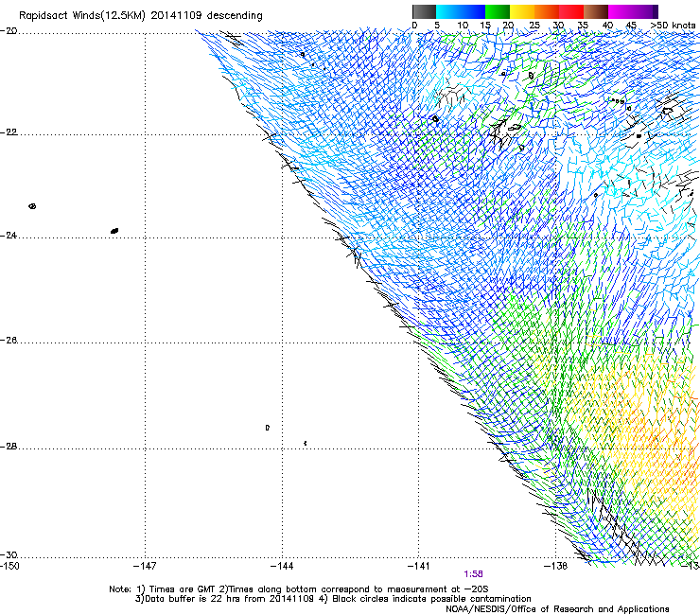Click the -141 longitude axis label
Viewport: 700px width, 615px height.
point(419,567)
